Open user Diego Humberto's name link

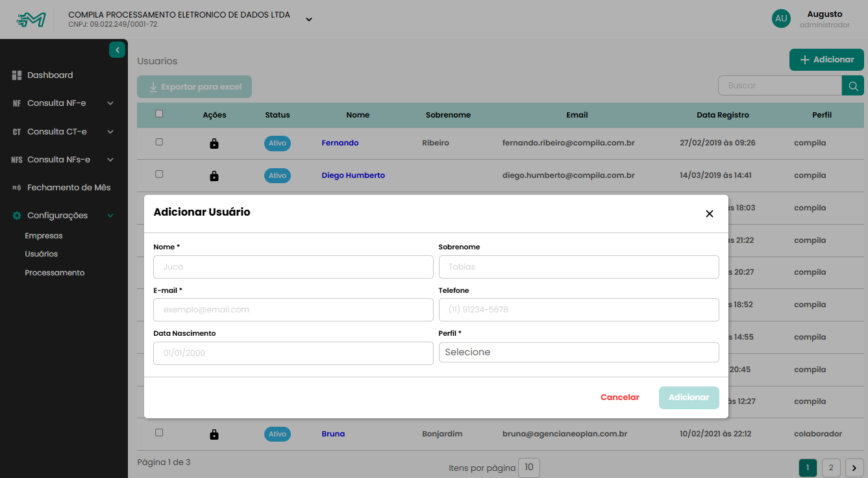click(353, 175)
